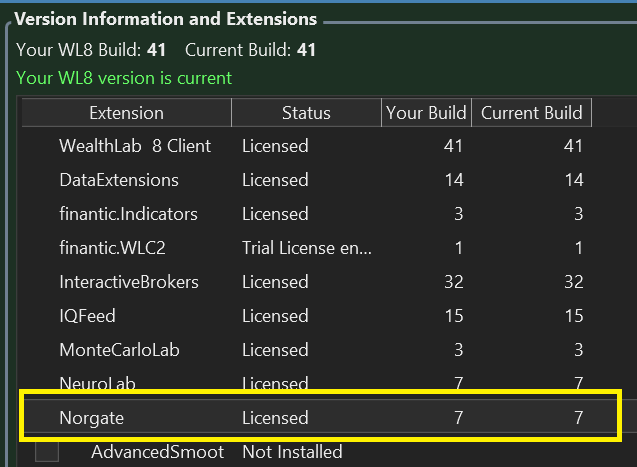The width and height of the screenshot is (637, 467).
Task: Click the 'Current Build: 41' label at top
Action: click(x=250, y=50)
